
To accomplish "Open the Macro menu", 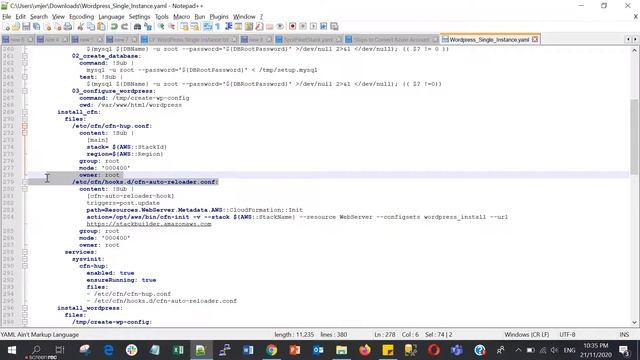I will [181, 17].
